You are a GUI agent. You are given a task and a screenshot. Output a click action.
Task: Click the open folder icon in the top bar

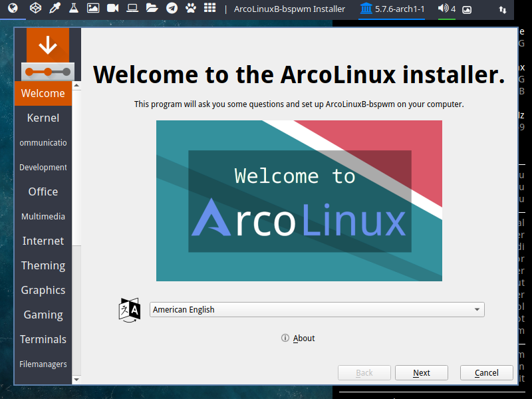[x=152, y=8]
